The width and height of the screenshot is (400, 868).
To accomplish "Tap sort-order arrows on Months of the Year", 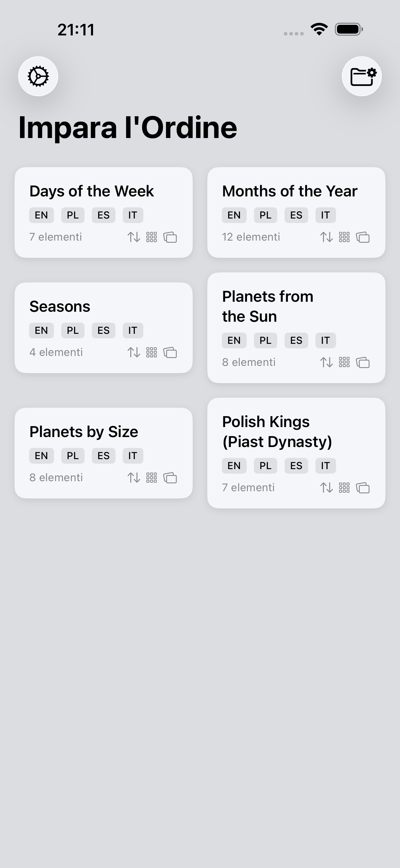I will coord(326,237).
